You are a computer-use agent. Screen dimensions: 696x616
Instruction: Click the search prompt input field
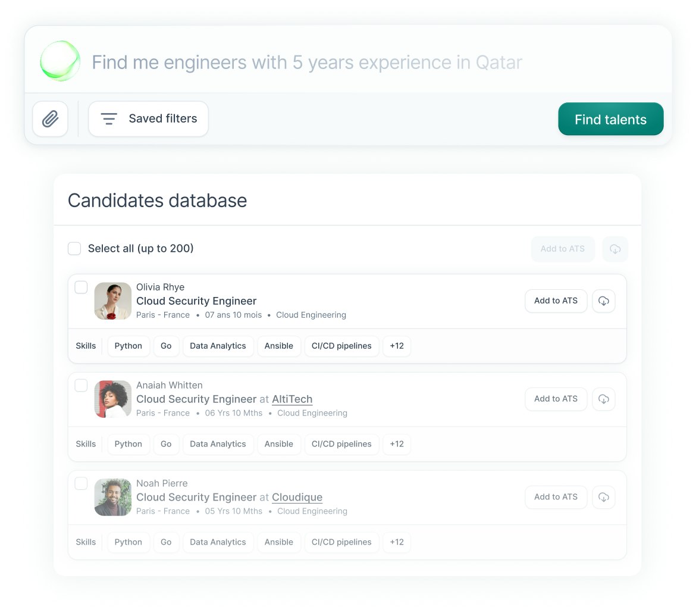(x=307, y=62)
